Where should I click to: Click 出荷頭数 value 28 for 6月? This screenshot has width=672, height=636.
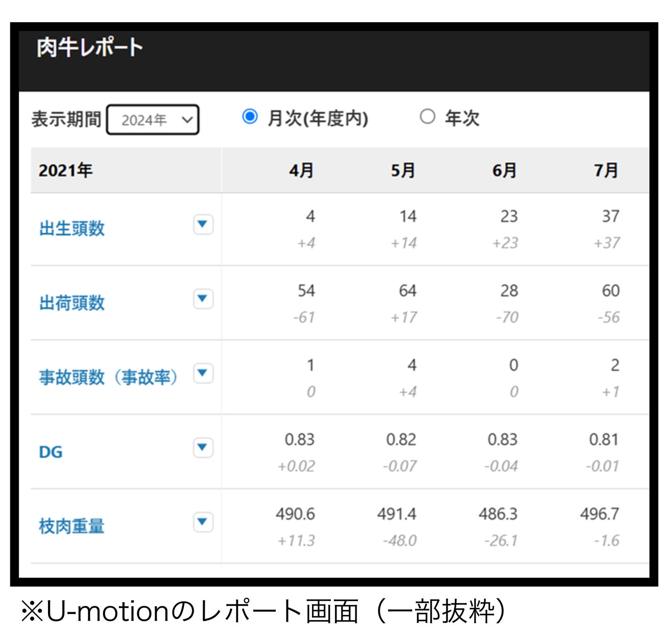(x=509, y=291)
